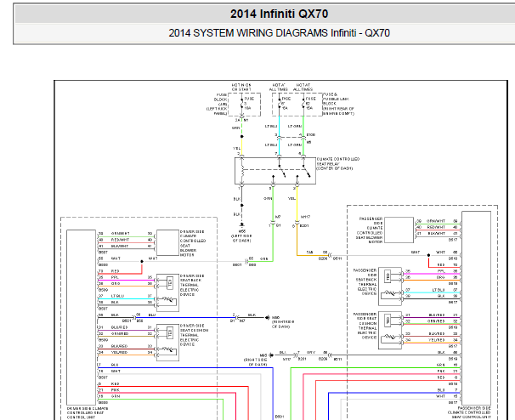515x420 pixels.
Task: Click the driver side 'PPL' wire label
Action: click(x=115, y=277)
